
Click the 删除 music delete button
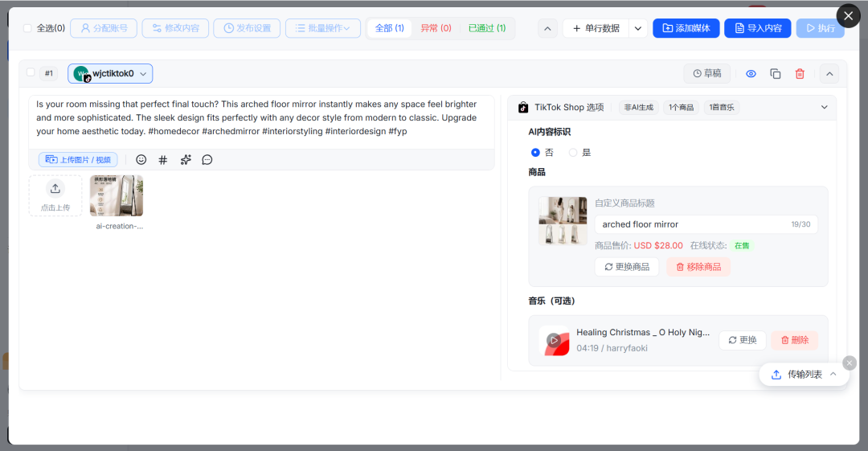coord(794,340)
